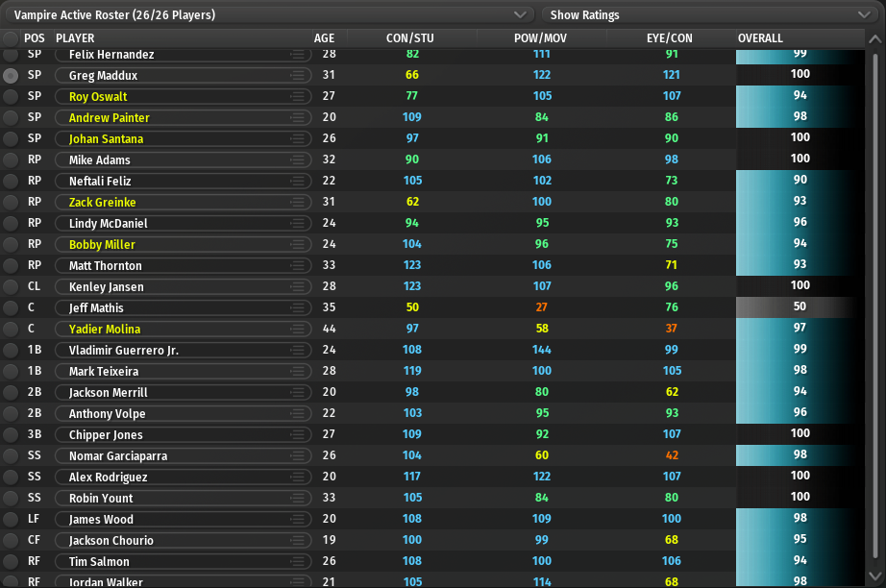
Task: Click the list icon on Alex Rodriguez's row
Action: [298, 477]
